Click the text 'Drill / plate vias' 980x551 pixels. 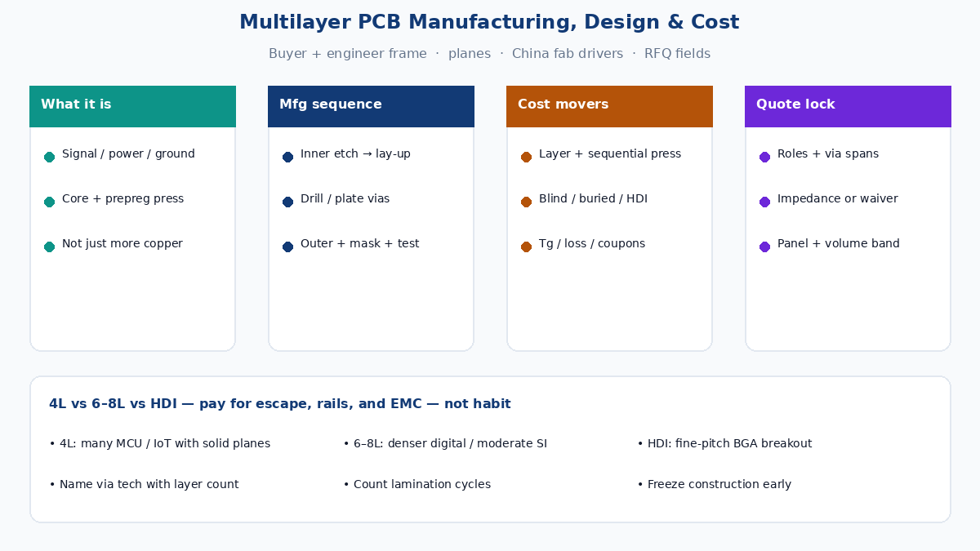[x=345, y=199]
